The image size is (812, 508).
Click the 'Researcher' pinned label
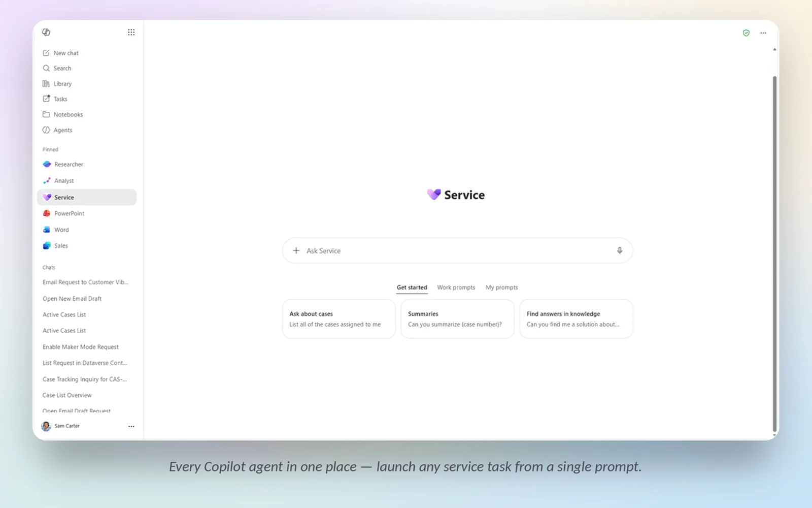click(69, 165)
